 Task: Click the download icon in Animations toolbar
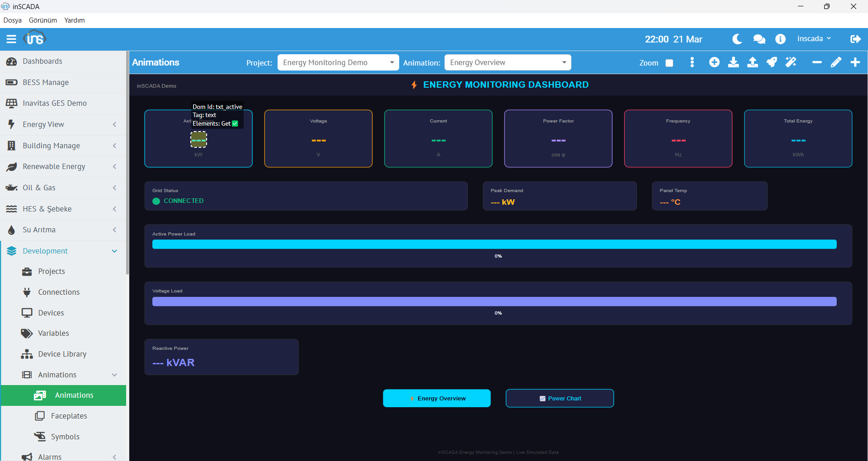[x=733, y=62]
